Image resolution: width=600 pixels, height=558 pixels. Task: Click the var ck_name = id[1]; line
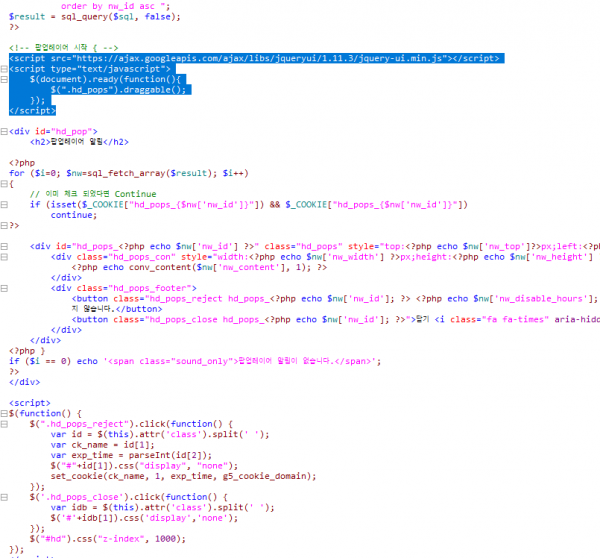[x=103, y=445]
